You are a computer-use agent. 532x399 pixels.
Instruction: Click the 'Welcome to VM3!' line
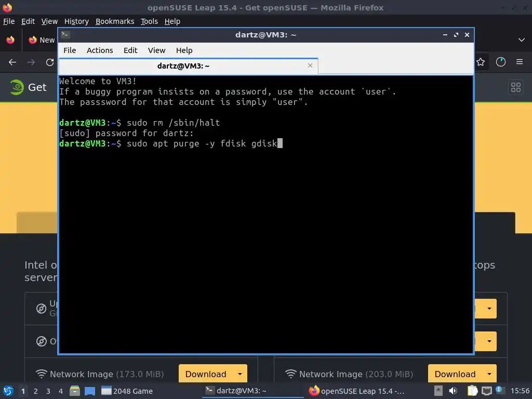(x=98, y=82)
